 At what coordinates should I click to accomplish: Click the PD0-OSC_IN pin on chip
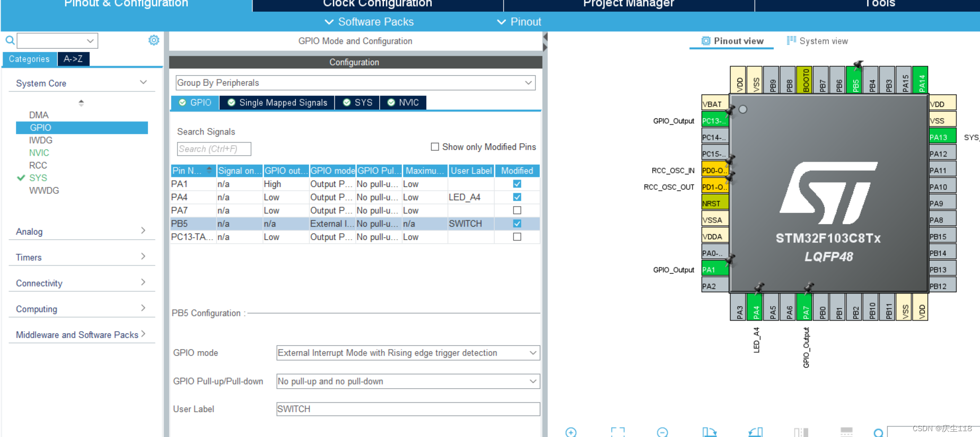(x=714, y=171)
